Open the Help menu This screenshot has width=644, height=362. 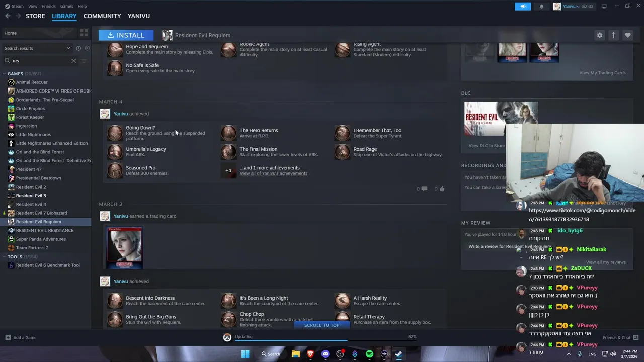pos(82,6)
